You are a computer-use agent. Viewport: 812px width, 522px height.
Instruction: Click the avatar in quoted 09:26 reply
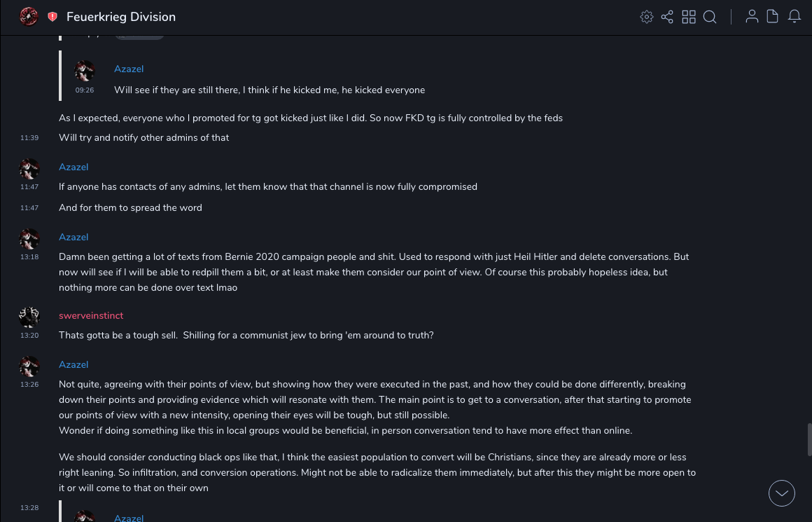click(x=85, y=71)
